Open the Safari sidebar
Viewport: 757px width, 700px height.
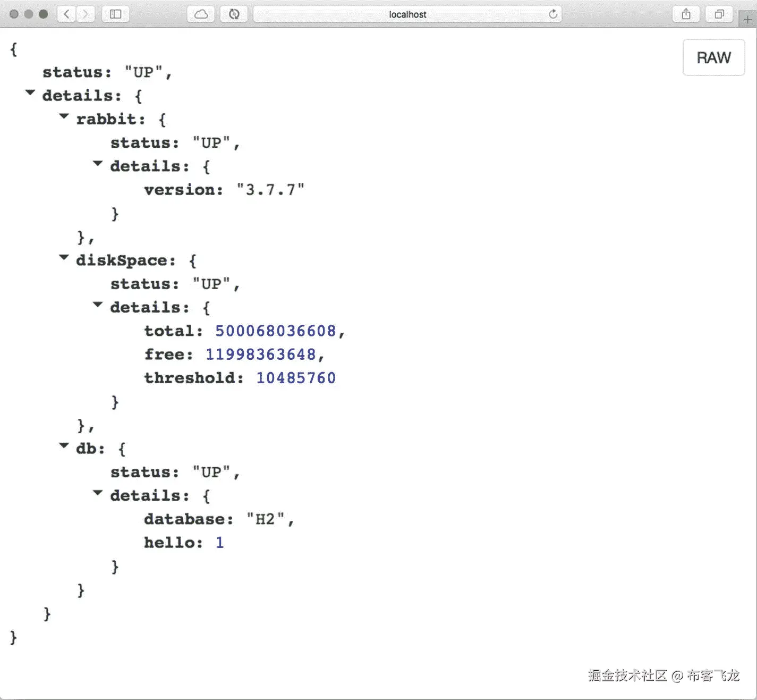(x=115, y=14)
